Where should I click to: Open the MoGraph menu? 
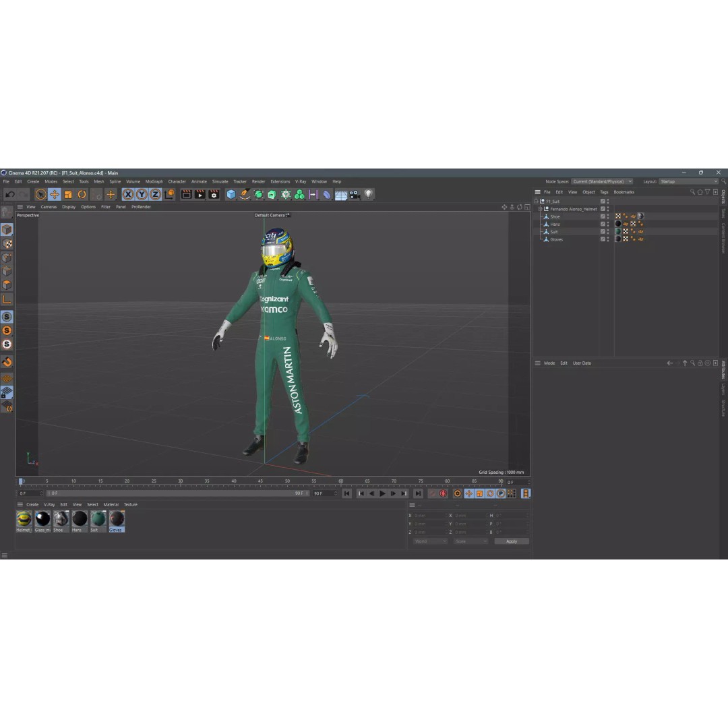click(154, 181)
